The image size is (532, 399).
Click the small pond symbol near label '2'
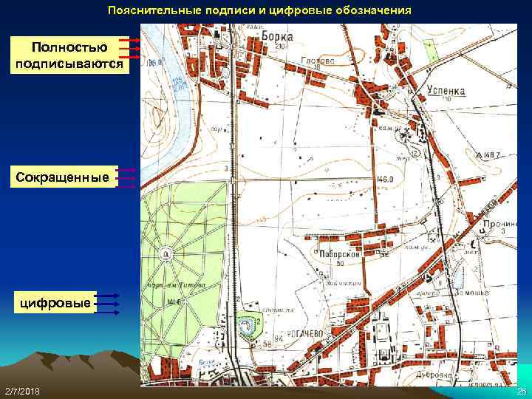pos(245,327)
